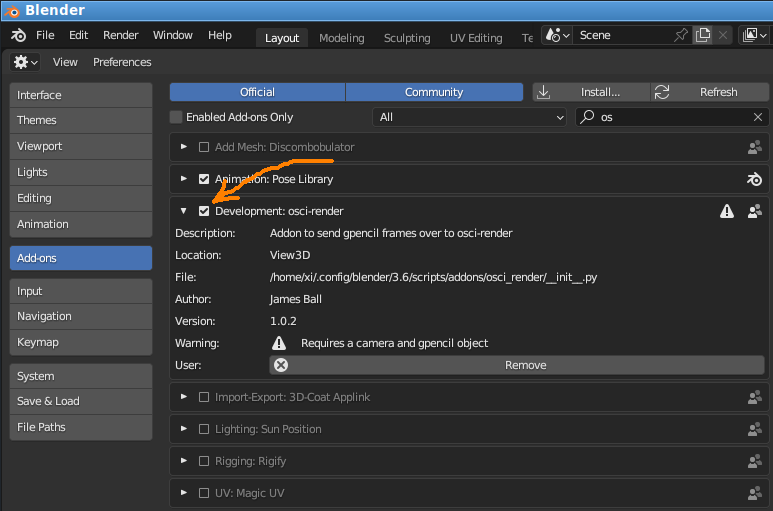Click the osci-render file path text
Image resolution: width=773 pixels, height=511 pixels.
click(433, 277)
